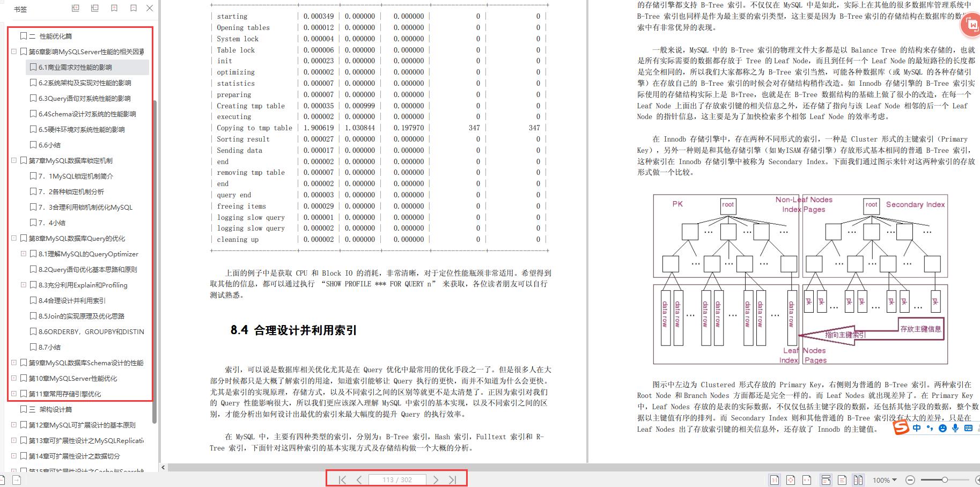Screen dimensions: 980x487
Task: Switch to two-page side-by-side view
Action: [x=858, y=480]
